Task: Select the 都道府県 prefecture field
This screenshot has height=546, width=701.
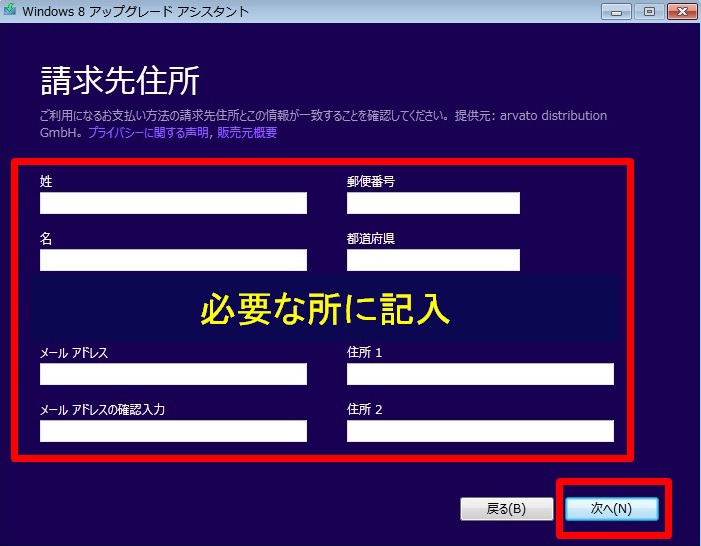Action: pyautogui.click(x=433, y=260)
